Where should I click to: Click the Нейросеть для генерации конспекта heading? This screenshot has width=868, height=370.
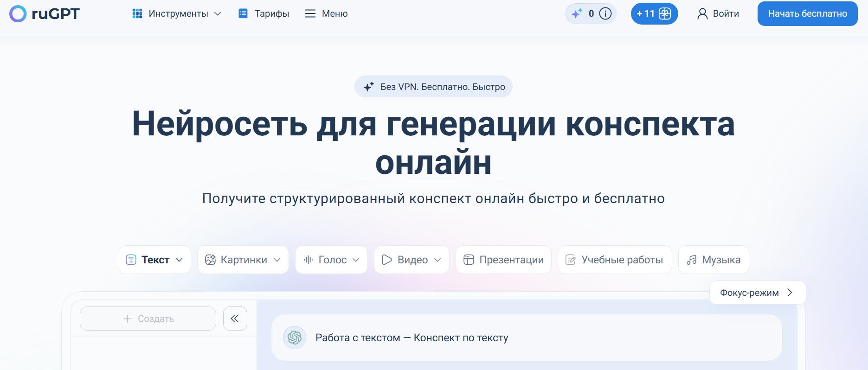point(433,143)
